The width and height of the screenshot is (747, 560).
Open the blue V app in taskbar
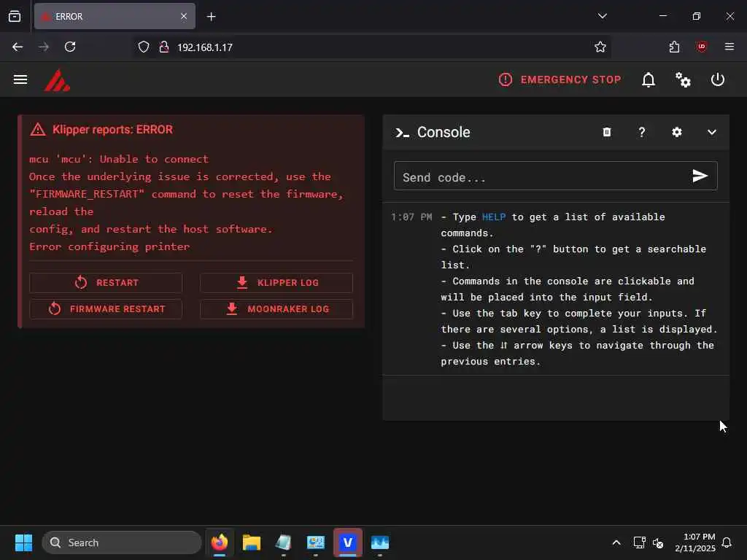[x=348, y=542]
